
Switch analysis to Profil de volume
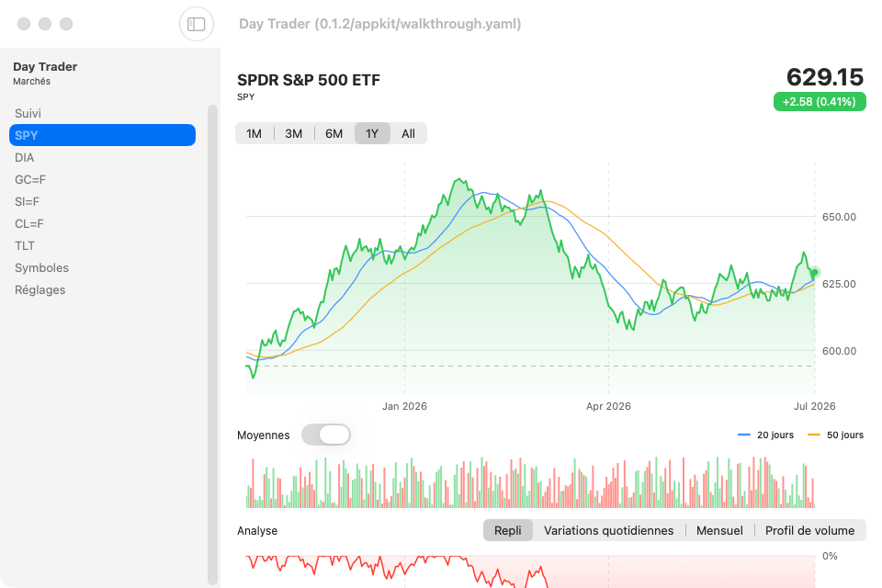click(x=809, y=531)
